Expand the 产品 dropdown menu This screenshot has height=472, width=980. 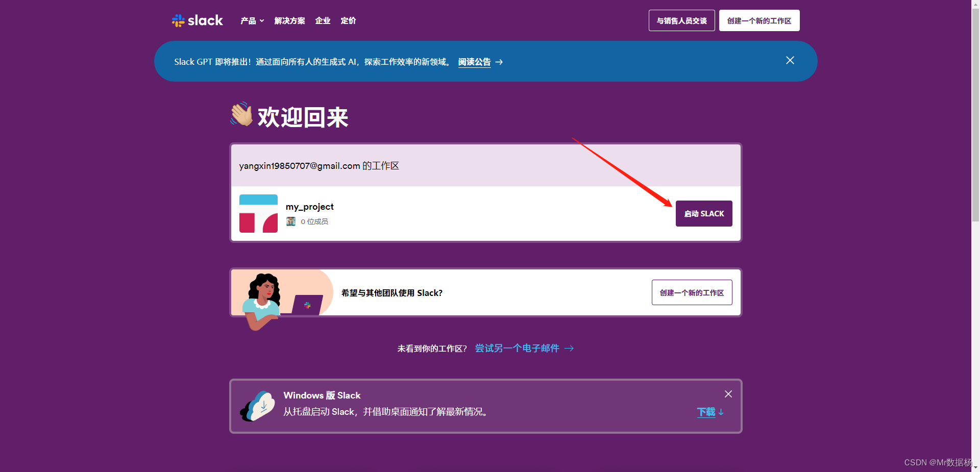pos(252,21)
